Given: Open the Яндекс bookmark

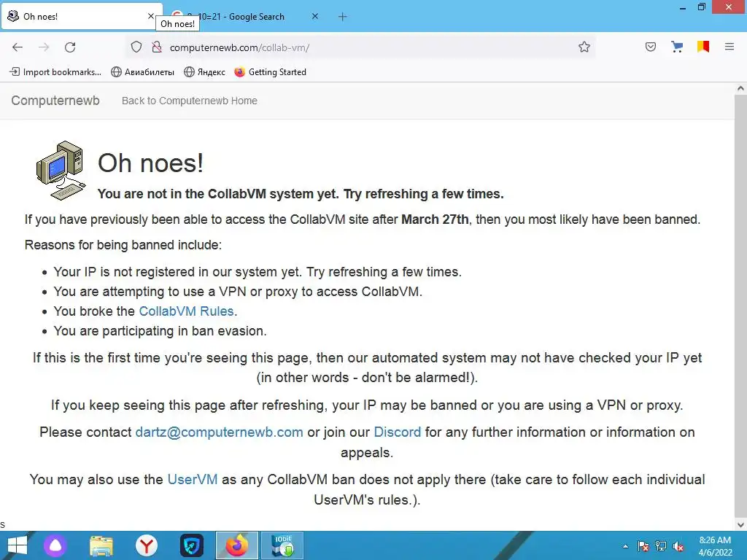Looking at the screenshot, I should 204,72.
